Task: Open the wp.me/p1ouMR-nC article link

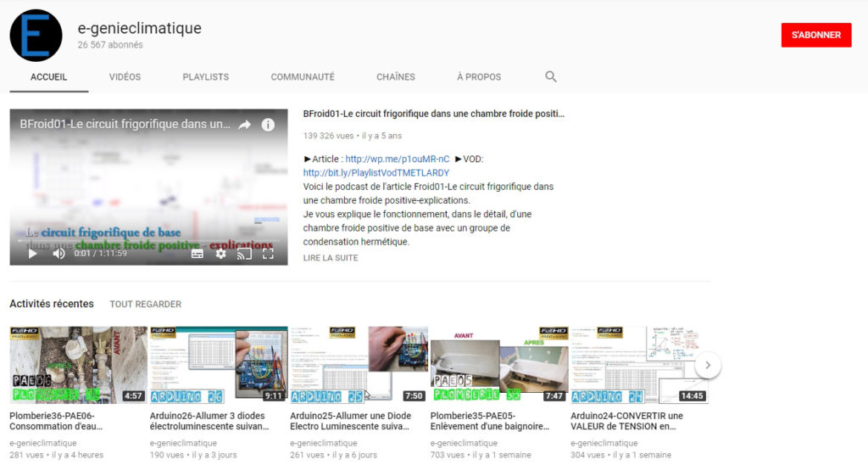Action: (x=398, y=159)
